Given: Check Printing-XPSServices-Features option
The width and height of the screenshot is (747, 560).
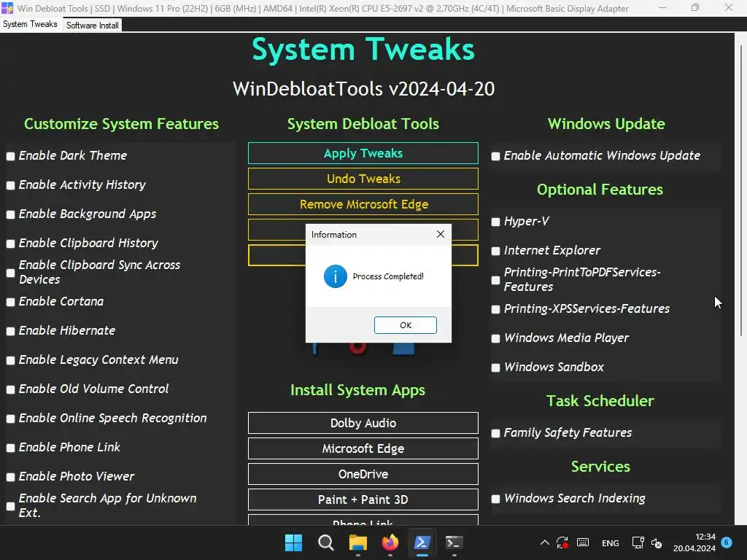Looking at the screenshot, I should click(x=495, y=309).
